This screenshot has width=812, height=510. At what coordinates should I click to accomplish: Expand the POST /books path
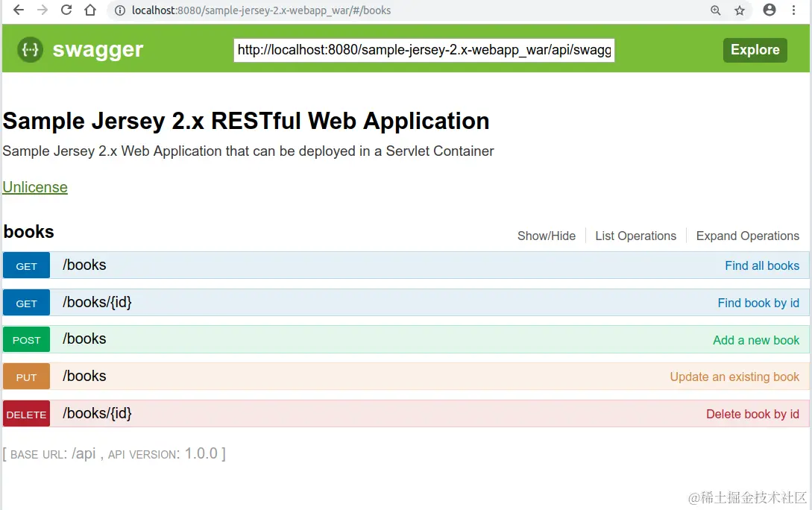(84, 339)
